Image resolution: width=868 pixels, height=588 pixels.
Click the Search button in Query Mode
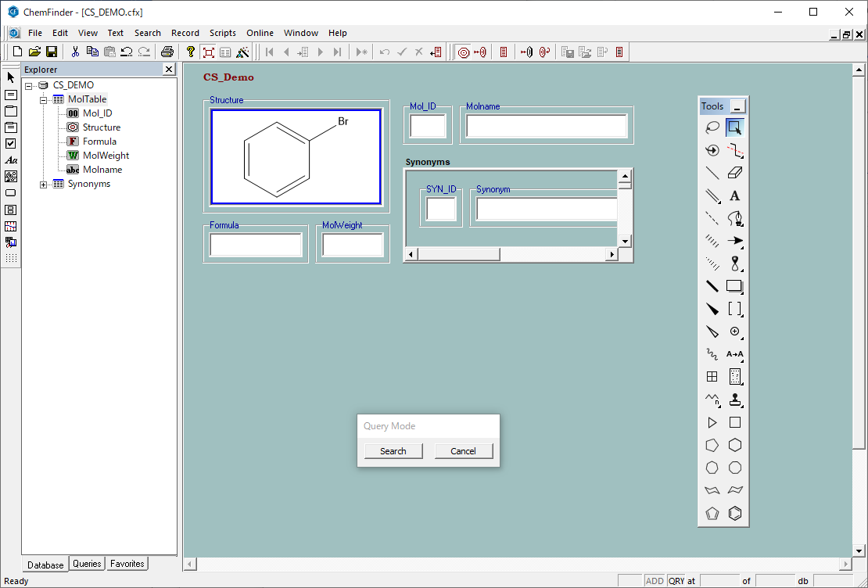pos(393,451)
